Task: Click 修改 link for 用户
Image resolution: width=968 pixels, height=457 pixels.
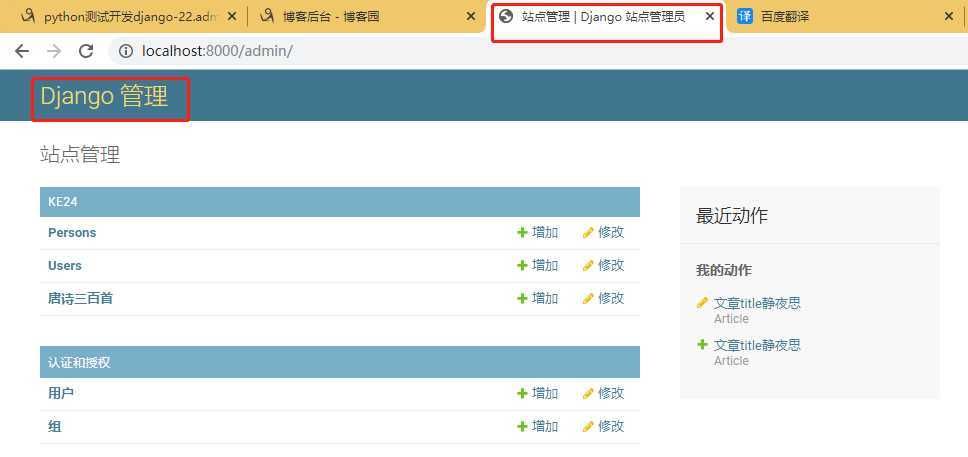Action: pyautogui.click(x=611, y=393)
